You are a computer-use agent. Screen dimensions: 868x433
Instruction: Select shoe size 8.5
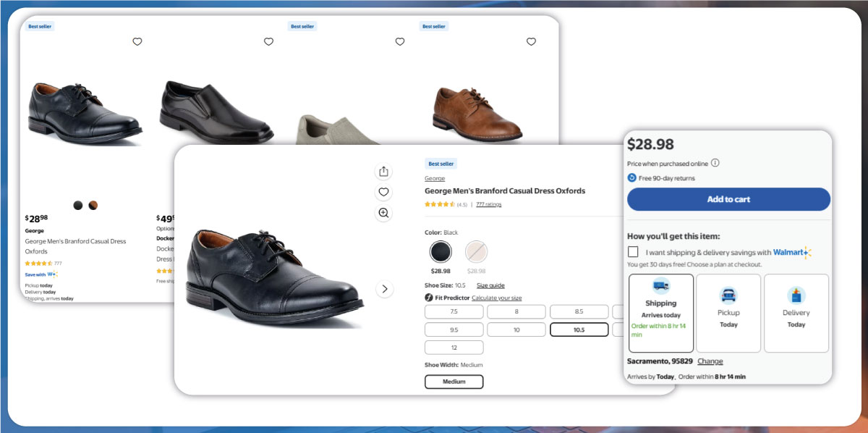pyautogui.click(x=579, y=312)
